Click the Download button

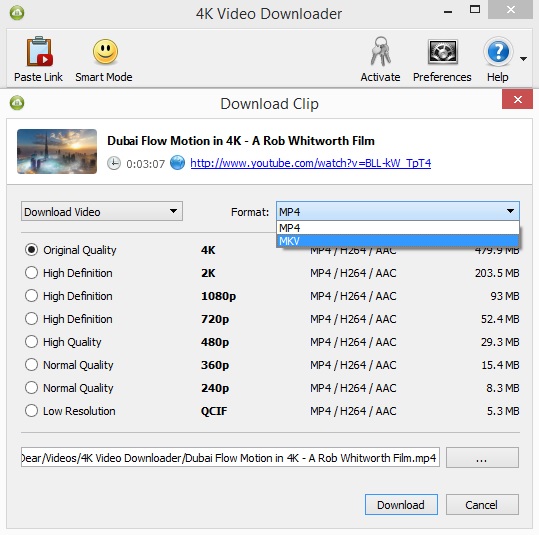coord(401,505)
